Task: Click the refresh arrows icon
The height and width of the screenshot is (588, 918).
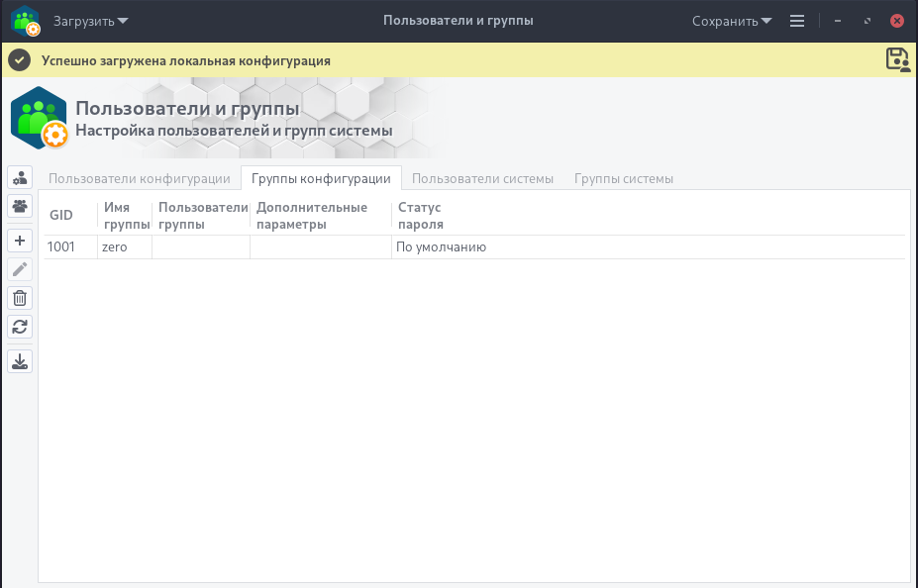Action: [20, 326]
